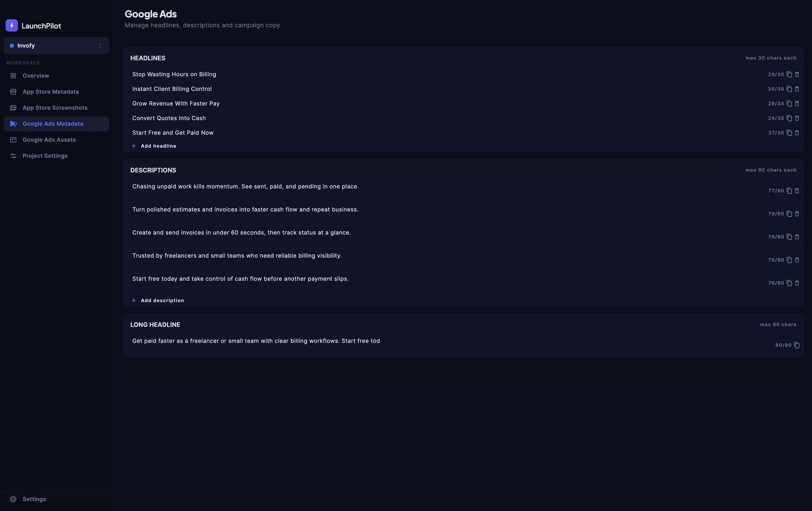Copy the 'Stop Wasting Hours on Billing' headline

[789, 75]
